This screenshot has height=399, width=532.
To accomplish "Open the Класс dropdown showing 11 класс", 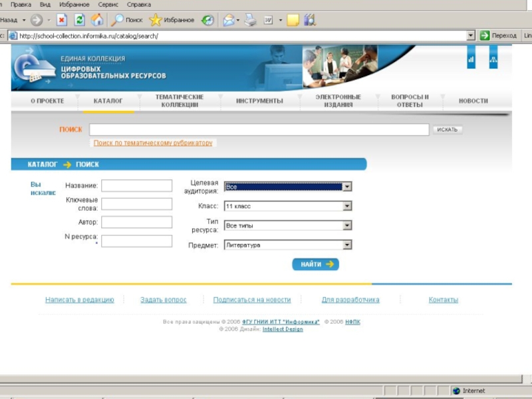I will pyautogui.click(x=346, y=206).
